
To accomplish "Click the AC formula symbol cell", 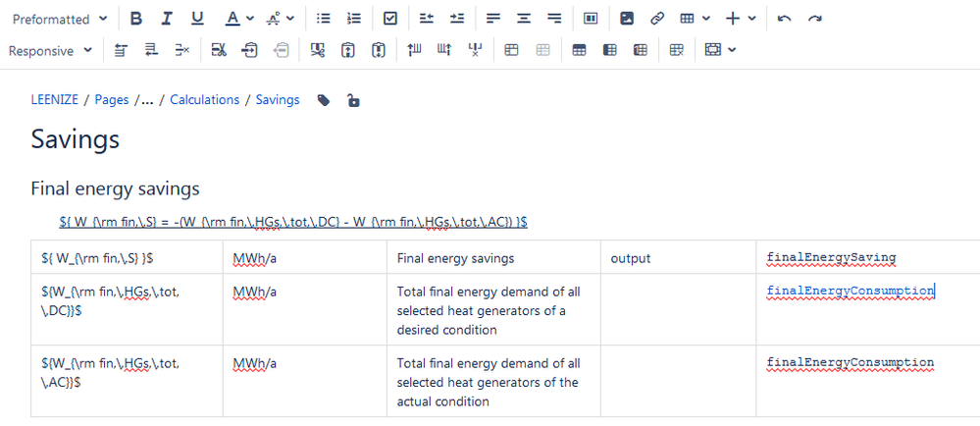I will tap(127, 382).
